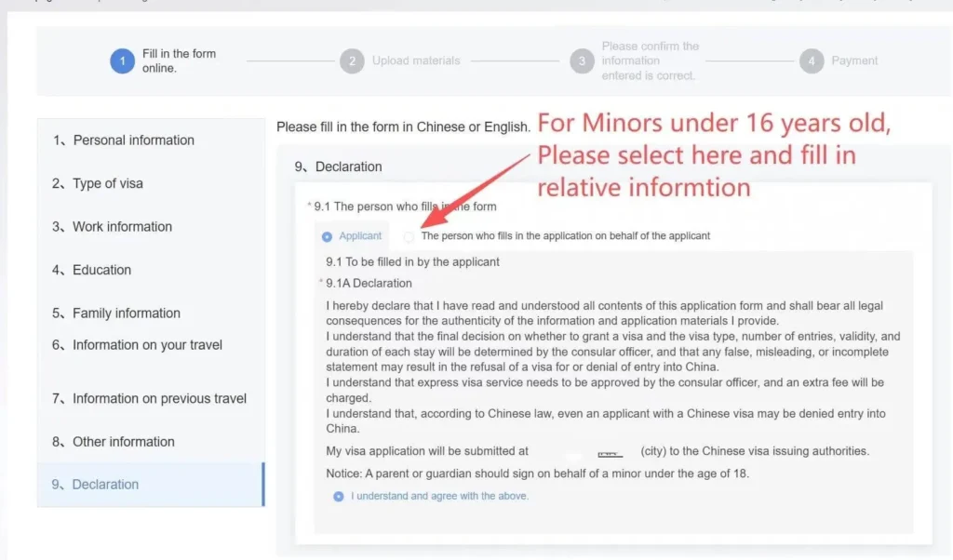Click step 2 Upload materials circle
The width and height of the screenshot is (953, 560).
351,61
